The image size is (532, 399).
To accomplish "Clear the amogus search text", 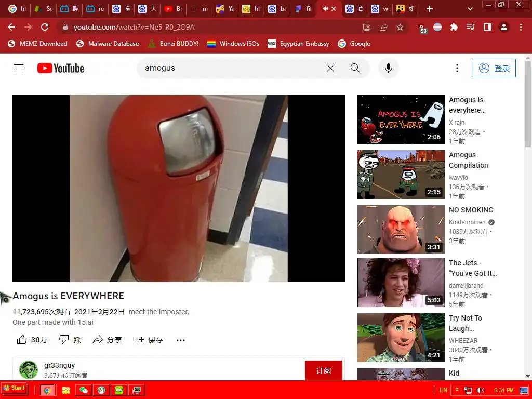I will pos(330,68).
